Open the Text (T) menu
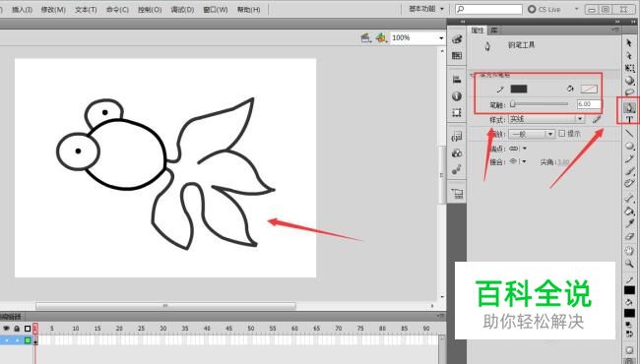The image size is (640, 364). click(x=86, y=10)
